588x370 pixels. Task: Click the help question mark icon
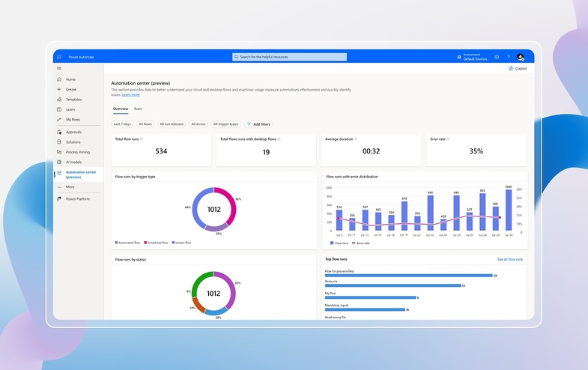(x=509, y=57)
